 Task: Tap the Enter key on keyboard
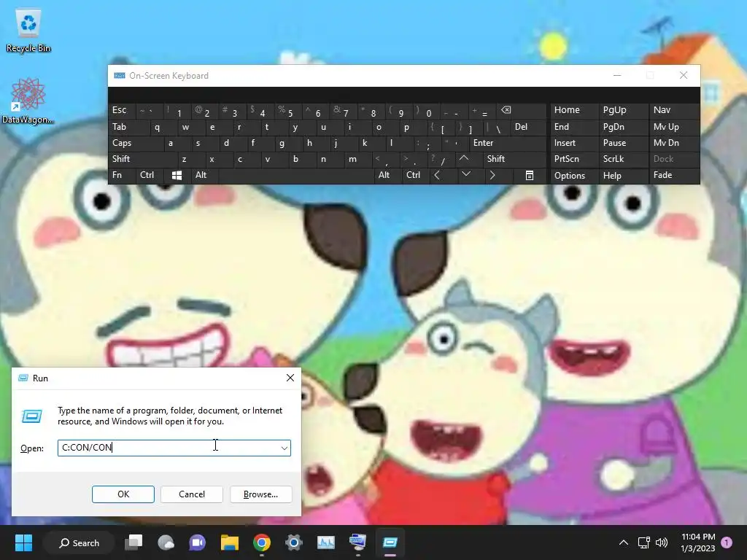pyautogui.click(x=508, y=143)
